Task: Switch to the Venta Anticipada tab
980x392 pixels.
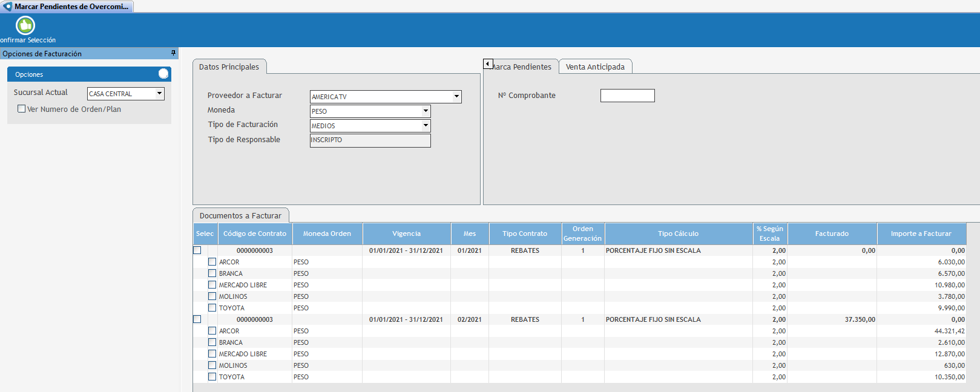Action: click(x=595, y=67)
